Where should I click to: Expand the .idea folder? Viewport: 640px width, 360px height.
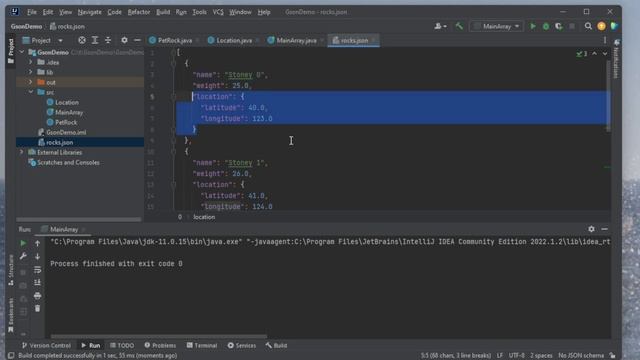click(x=31, y=62)
